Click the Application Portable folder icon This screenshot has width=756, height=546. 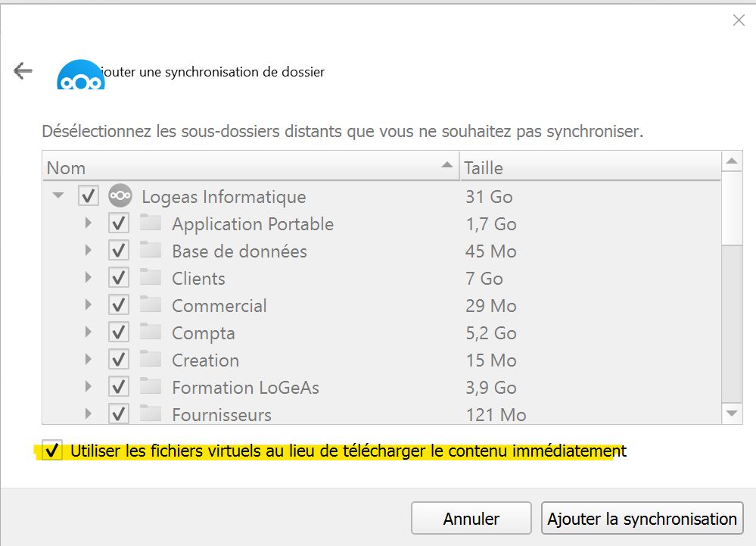click(151, 223)
